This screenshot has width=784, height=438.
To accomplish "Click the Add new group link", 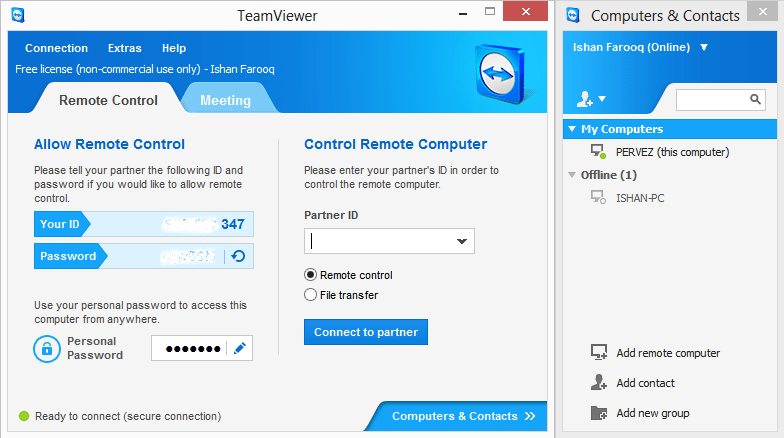I will click(652, 413).
